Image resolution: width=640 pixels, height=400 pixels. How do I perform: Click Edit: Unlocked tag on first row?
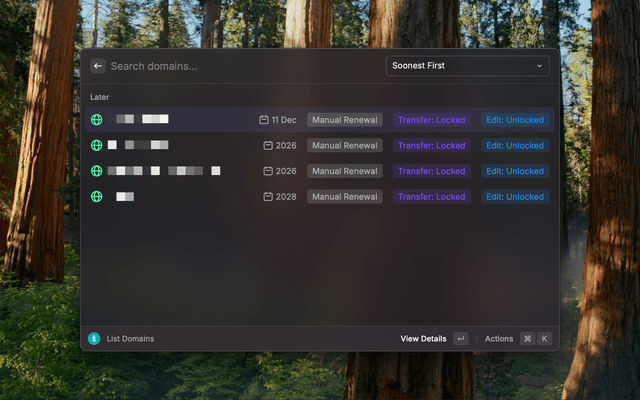pyautogui.click(x=515, y=120)
